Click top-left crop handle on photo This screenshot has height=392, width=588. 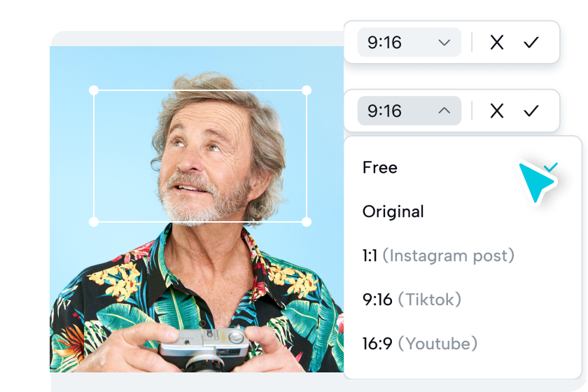pos(94,90)
